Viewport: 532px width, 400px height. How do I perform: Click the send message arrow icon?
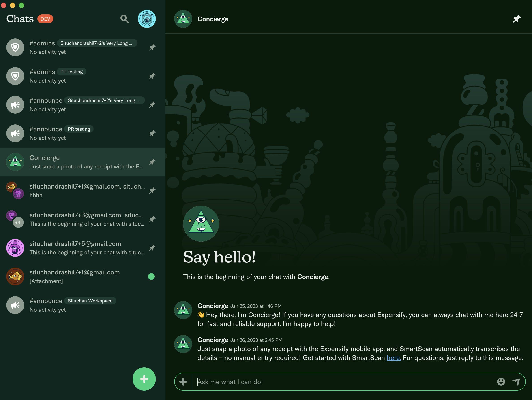point(516,382)
